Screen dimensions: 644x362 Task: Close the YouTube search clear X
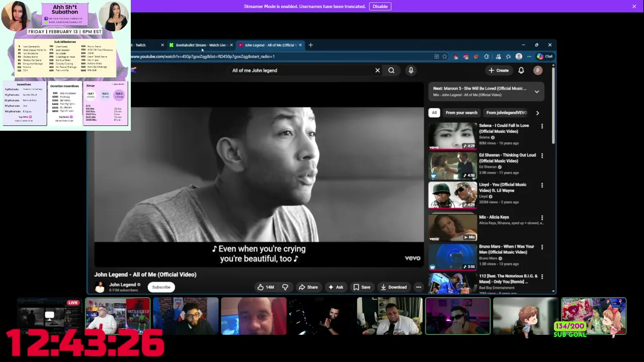(x=377, y=70)
